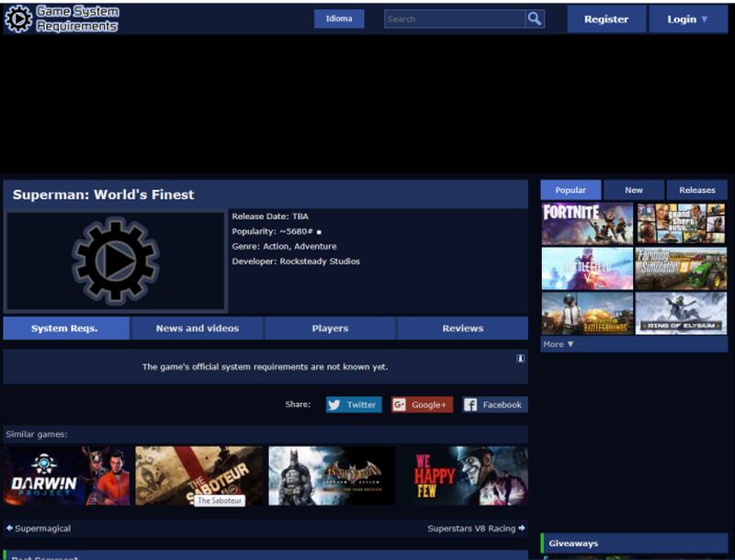735x560 pixels.
Task: Open the Login dropdown
Action: 688,19
